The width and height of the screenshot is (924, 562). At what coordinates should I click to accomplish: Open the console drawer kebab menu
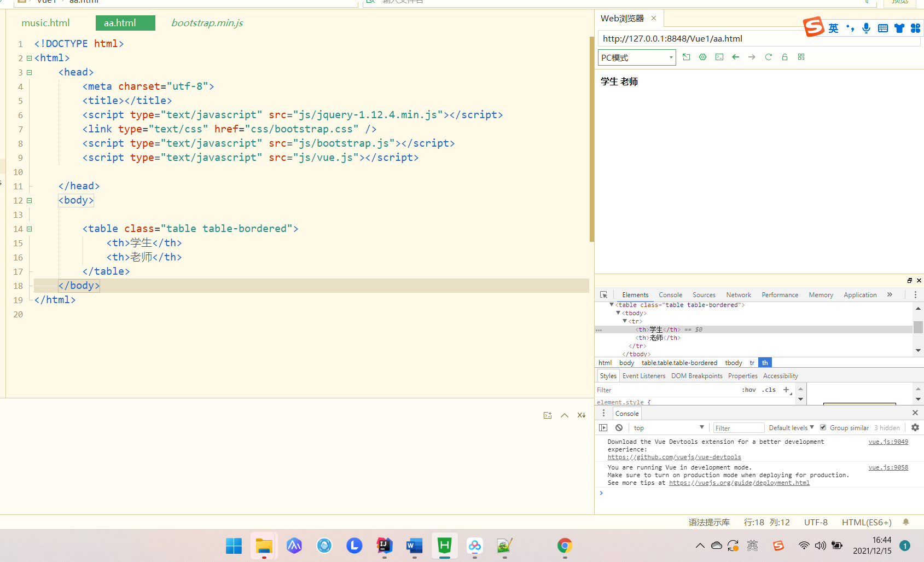[603, 413]
